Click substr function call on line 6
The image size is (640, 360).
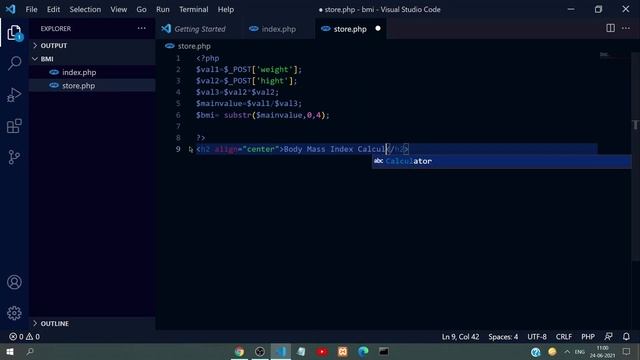pyautogui.click(x=237, y=115)
